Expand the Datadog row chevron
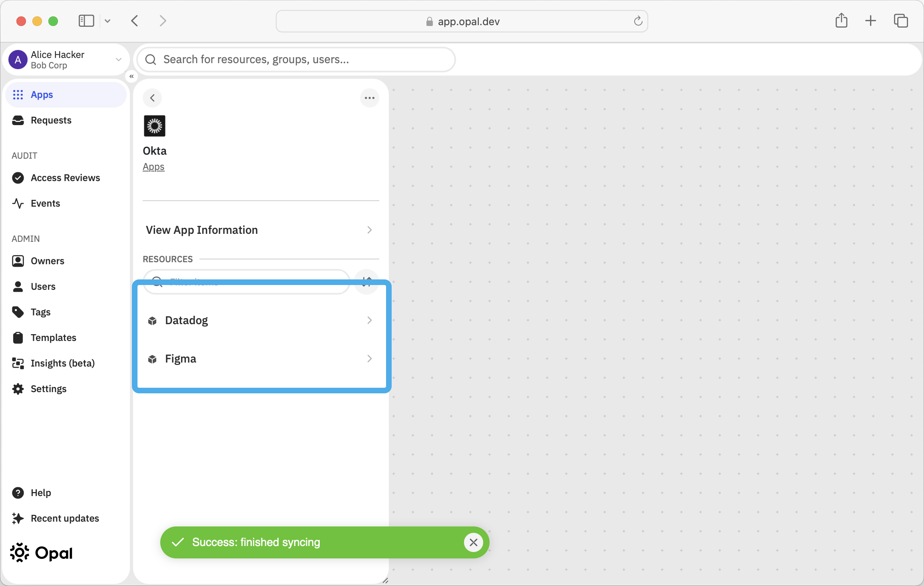The image size is (924, 586). point(370,321)
